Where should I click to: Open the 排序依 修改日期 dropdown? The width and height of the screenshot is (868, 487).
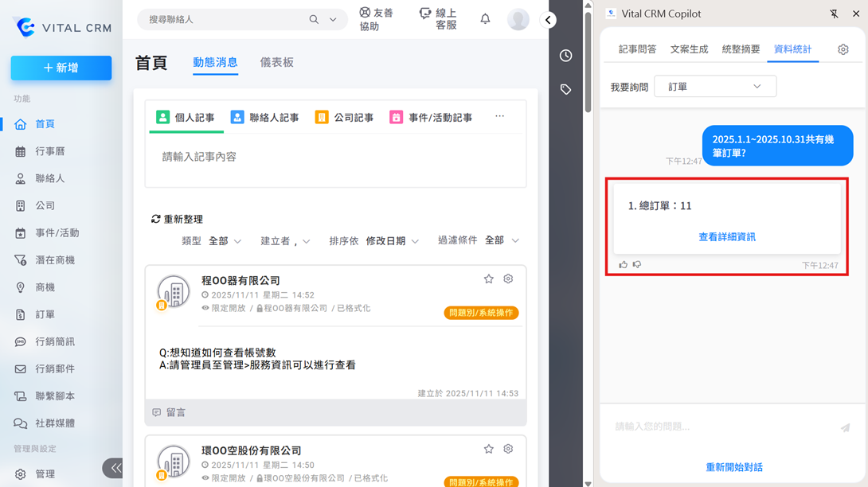click(x=391, y=241)
